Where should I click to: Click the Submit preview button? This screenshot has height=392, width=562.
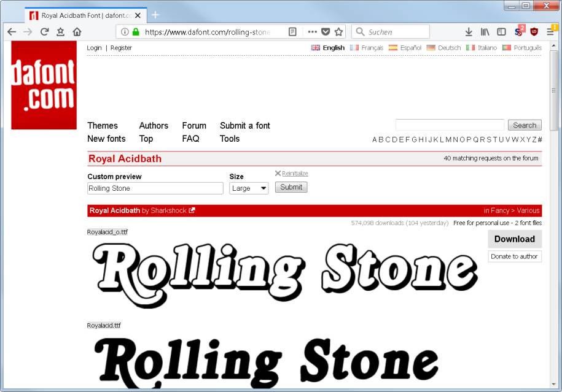coord(291,187)
